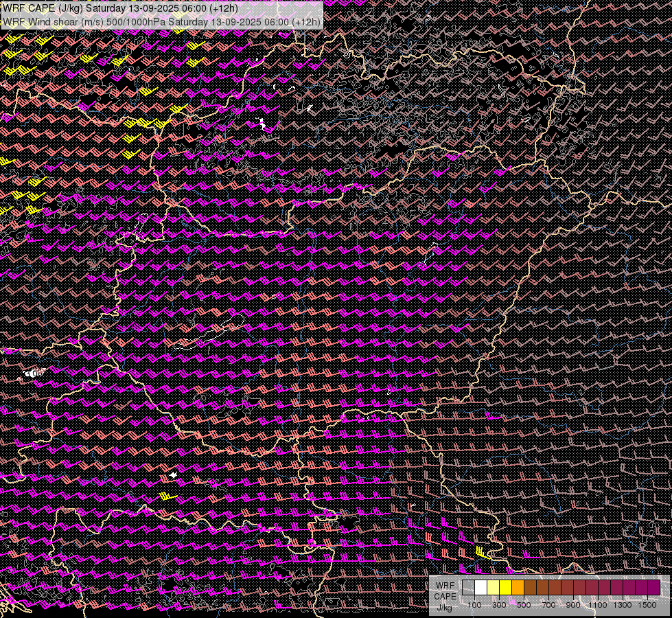672x618 pixels.
Task: Click the last purple swatch above 1500
Action: click(653, 588)
